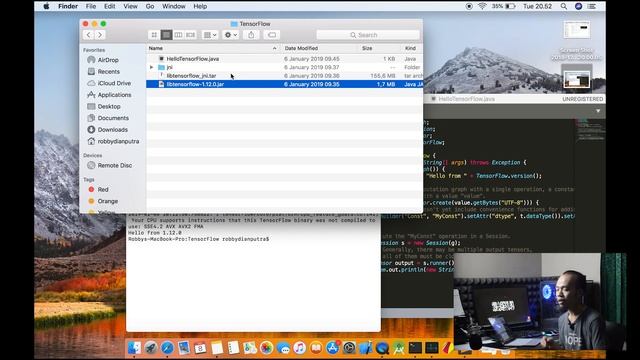Open the File menu
Viewport: 640px width, 360px height.
click(91, 7)
